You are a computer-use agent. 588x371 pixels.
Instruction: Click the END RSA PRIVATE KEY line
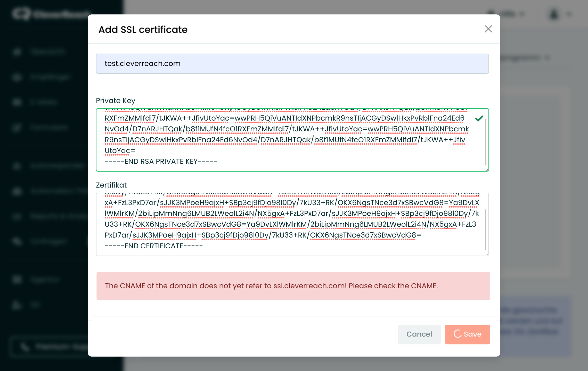tap(161, 162)
